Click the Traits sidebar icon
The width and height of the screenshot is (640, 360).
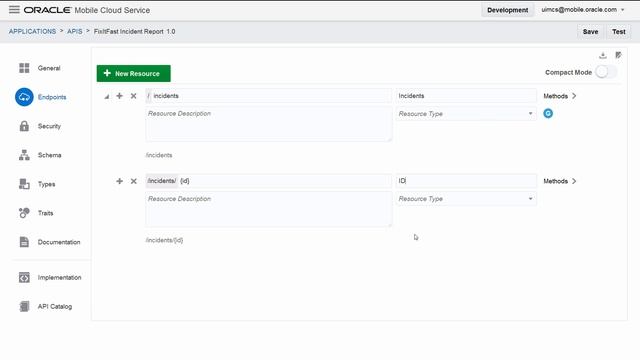24,213
